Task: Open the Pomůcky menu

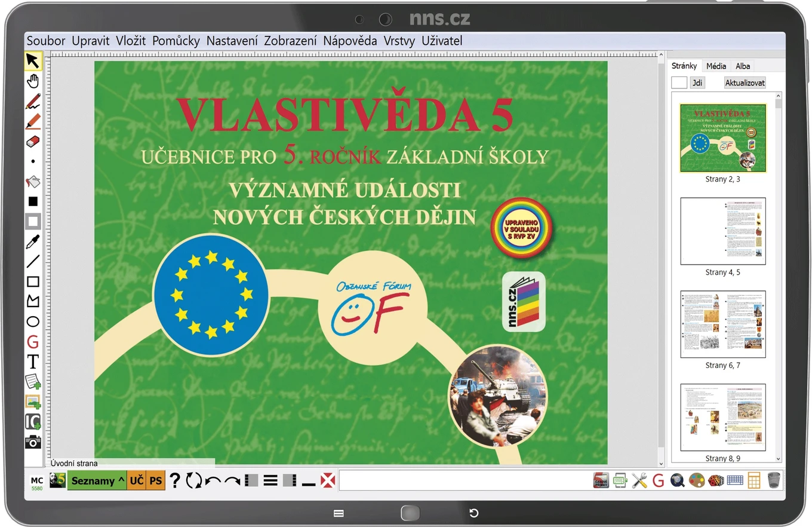Action: pos(176,41)
